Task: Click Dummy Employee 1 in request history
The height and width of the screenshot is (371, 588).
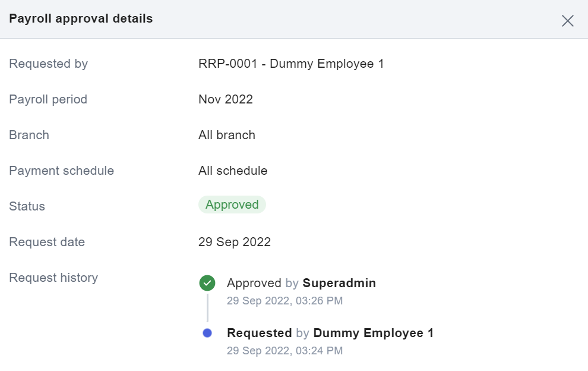Action: pos(373,333)
